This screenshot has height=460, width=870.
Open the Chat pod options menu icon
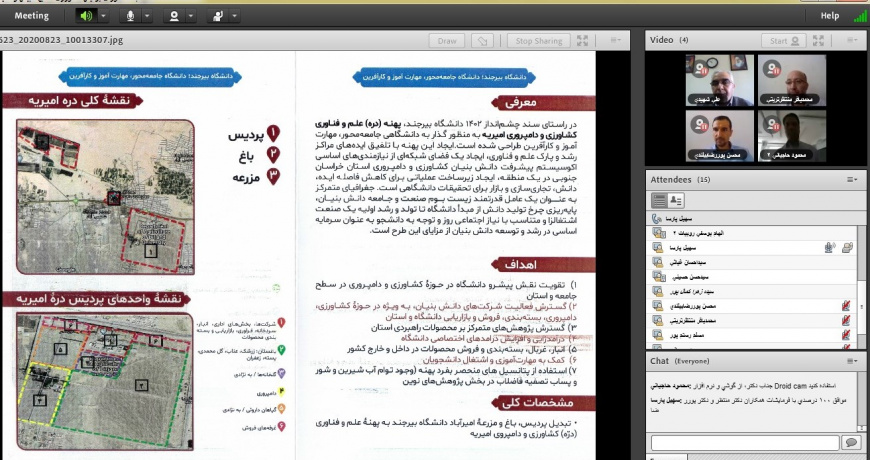(x=852, y=361)
